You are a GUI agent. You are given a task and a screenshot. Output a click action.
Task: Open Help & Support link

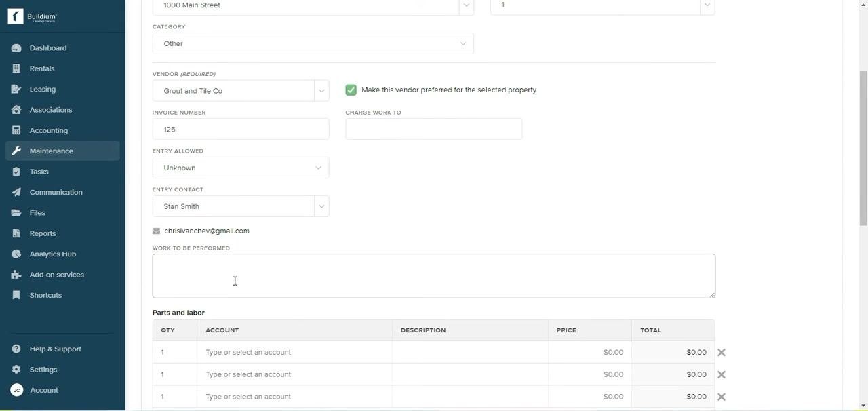point(56,349)
